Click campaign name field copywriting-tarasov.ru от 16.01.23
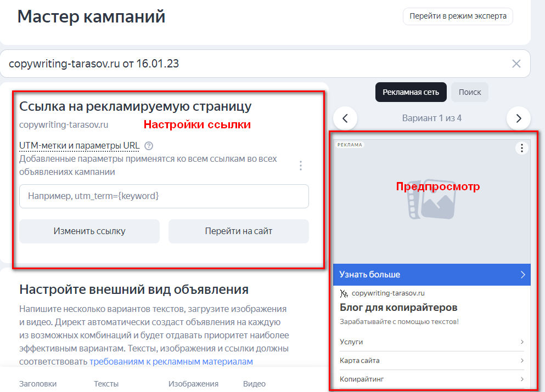Viewport: 545px width, 392px height. point(265,64)
